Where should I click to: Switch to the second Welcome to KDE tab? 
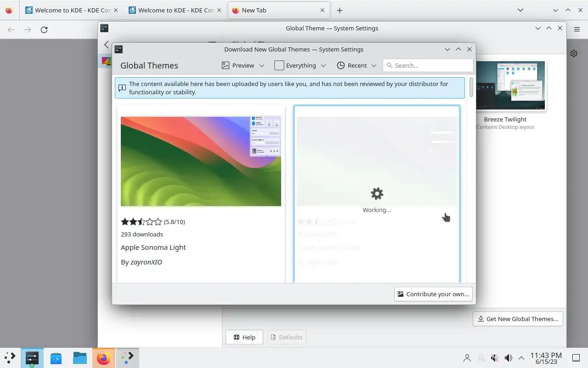(175, 10)
